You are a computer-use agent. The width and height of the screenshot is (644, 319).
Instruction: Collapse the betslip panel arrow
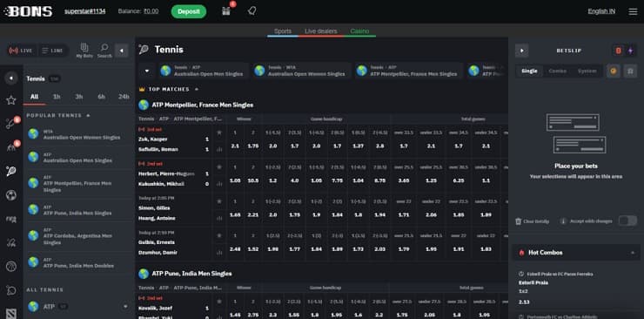click(x=521, y=51)
